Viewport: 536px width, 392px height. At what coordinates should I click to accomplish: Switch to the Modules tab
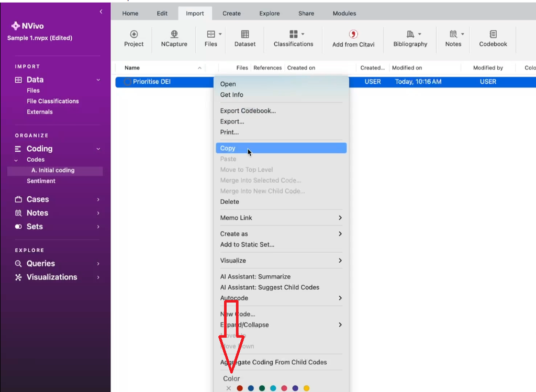[344, 13]
